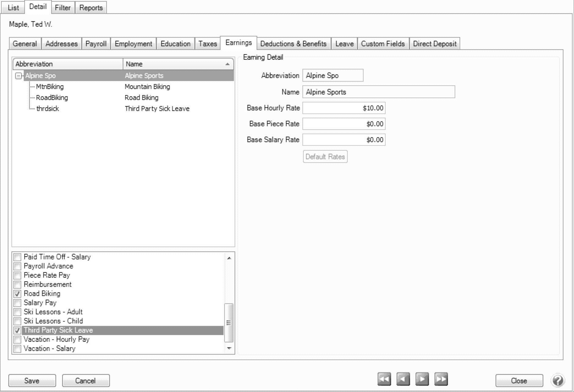
Task: Collapse the Alpine Spo tree node
Action: [18, 76]
